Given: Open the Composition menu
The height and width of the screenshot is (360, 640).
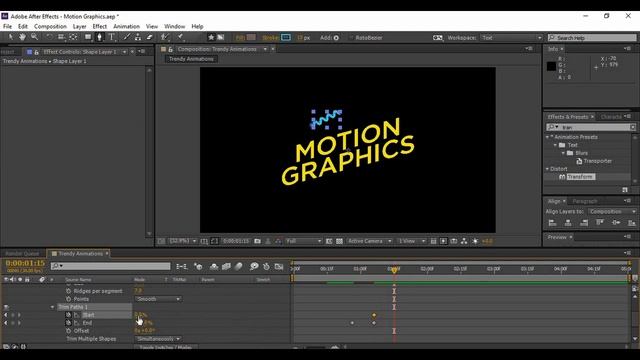Looking at the screenshot, I should (x=50, y=26).
